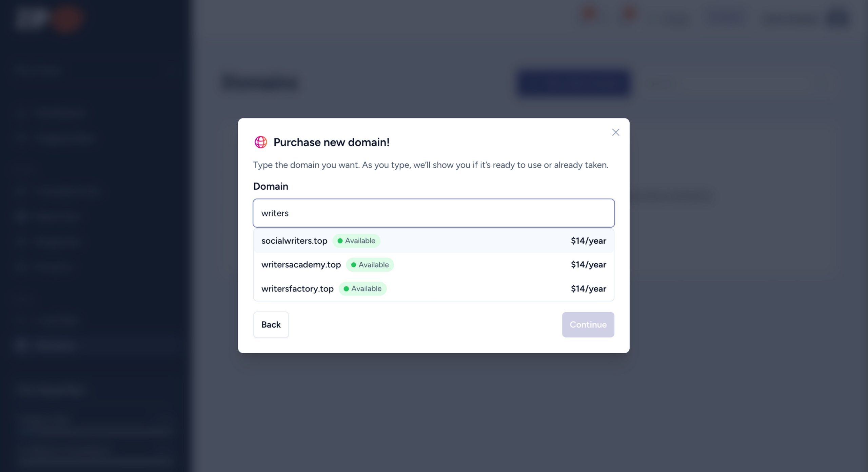Click the pink globe icon beside the title

(261, 142)
